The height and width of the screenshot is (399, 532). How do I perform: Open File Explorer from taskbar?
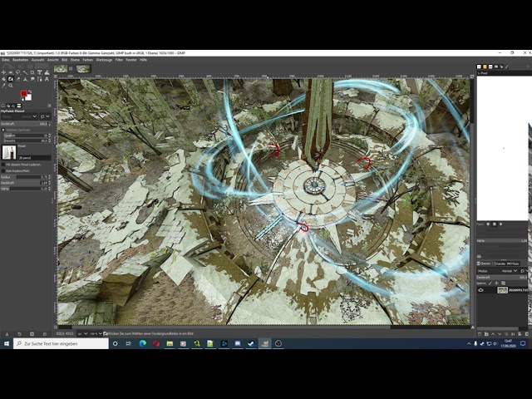coord(170,343)
